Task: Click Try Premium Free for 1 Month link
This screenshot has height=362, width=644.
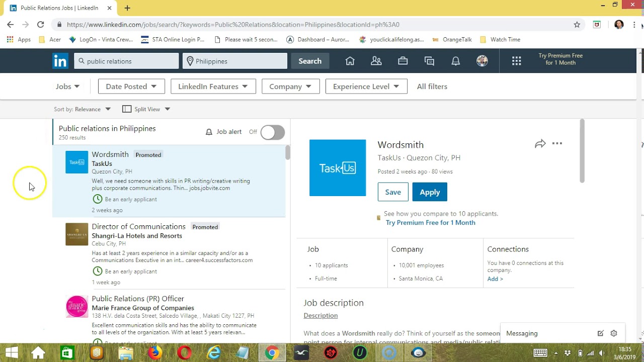Action: pos(430,223)
